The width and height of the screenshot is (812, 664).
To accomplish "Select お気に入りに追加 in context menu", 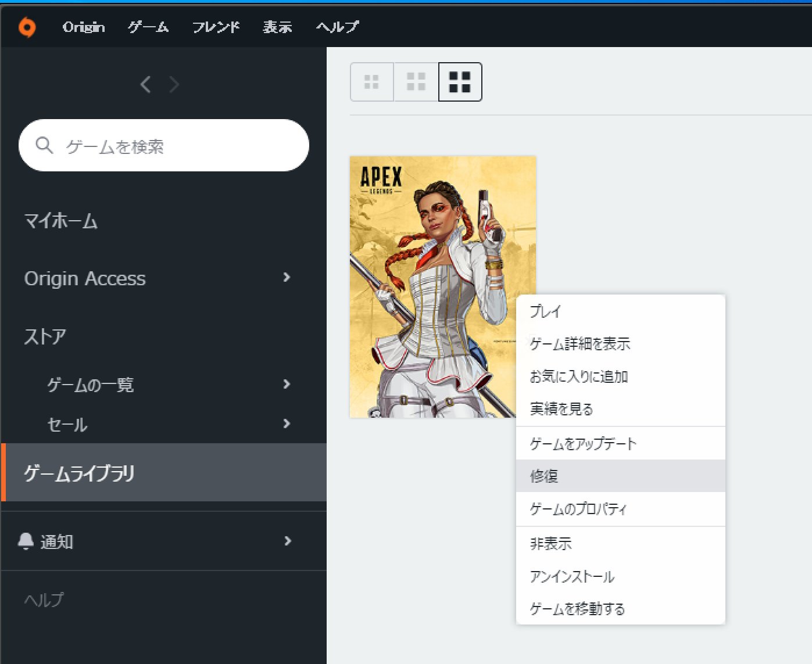I will pos(621,376).
